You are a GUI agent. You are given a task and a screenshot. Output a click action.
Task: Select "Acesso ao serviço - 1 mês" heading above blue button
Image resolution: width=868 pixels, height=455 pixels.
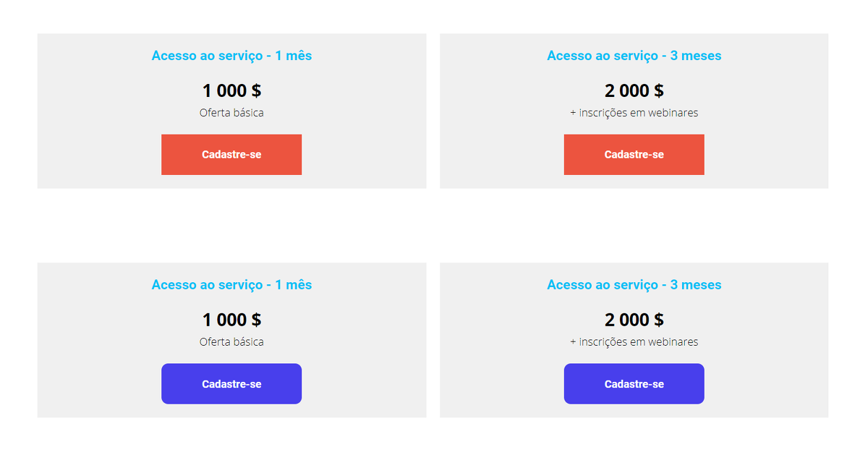[x=231, y=285]
